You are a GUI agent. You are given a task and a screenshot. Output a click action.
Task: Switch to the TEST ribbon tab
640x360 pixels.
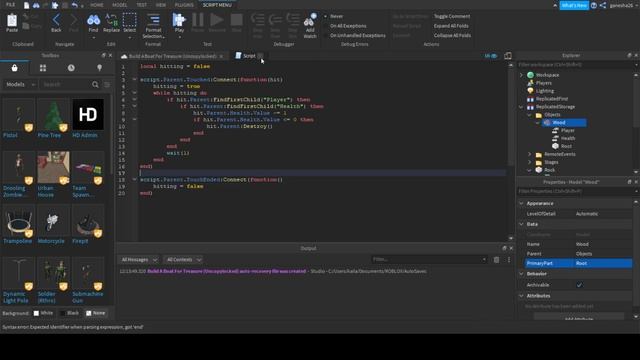tap(142, 5)
